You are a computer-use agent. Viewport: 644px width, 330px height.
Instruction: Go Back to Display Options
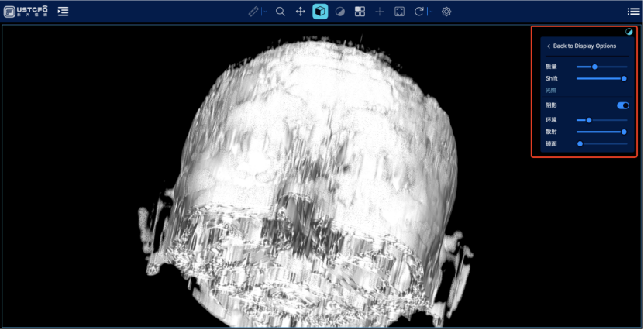[581, 46]
